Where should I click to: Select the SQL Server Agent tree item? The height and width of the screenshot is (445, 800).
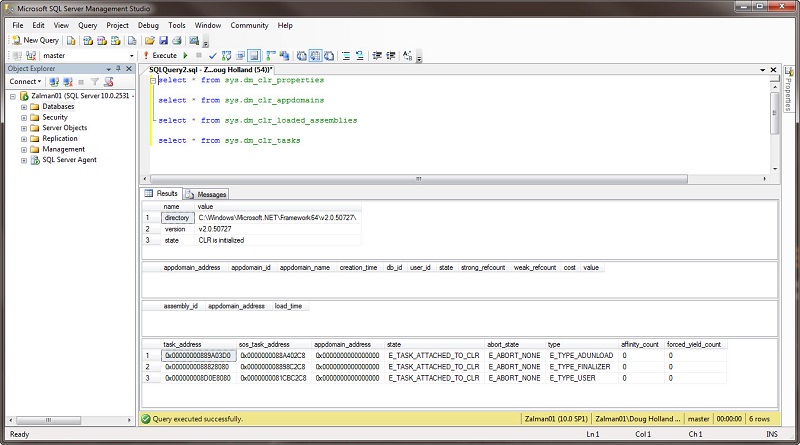pyautogui.click(x=69, y=160)
